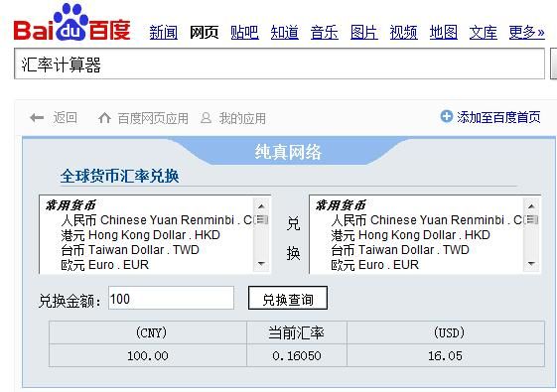Click the 常用货币 group label in left list

pyautogui.click(x=70, y=204)
